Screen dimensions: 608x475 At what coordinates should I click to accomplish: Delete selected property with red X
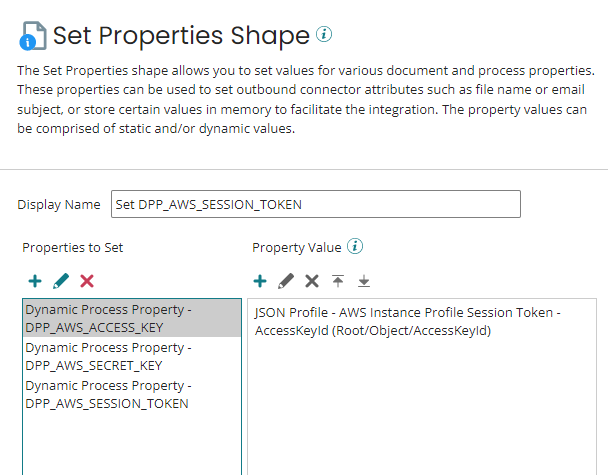87,281
